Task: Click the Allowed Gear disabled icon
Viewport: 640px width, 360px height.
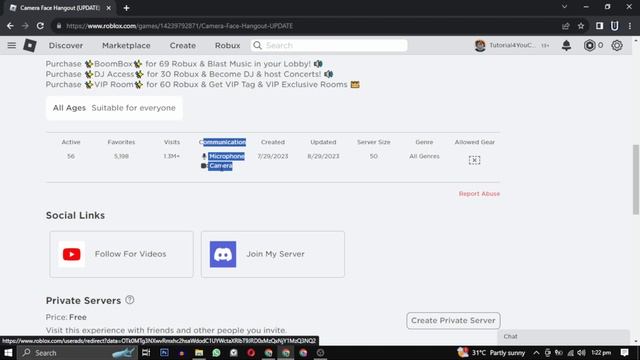Action: [x=474, y=160]
